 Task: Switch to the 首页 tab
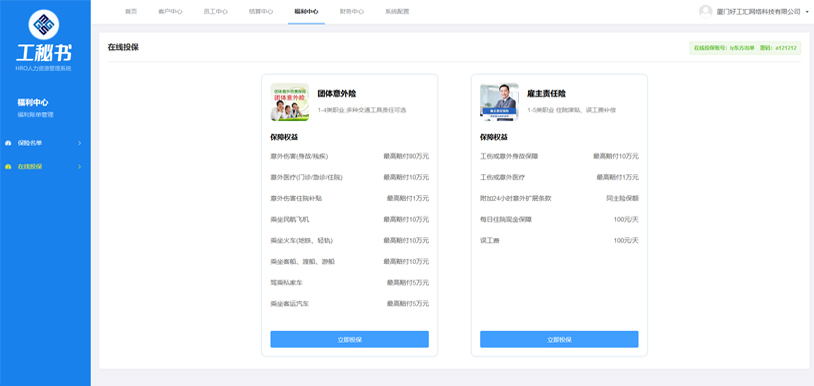pos(131,11)
